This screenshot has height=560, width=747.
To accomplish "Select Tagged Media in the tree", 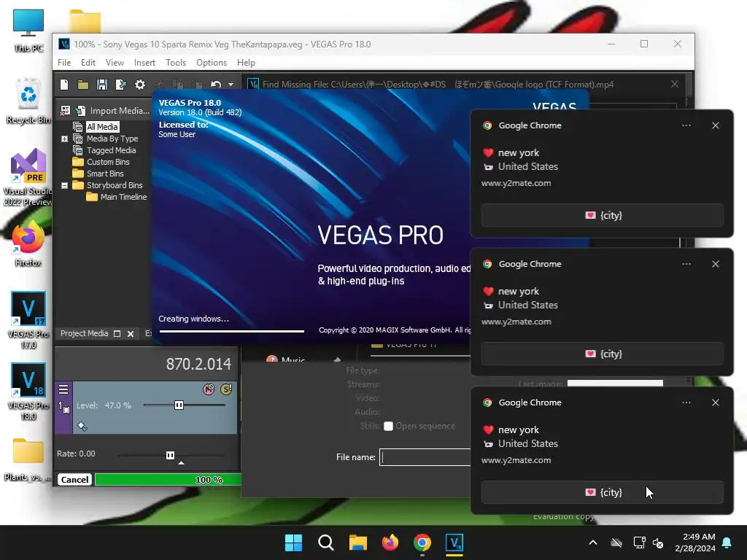I will click(x=111, y=150).
